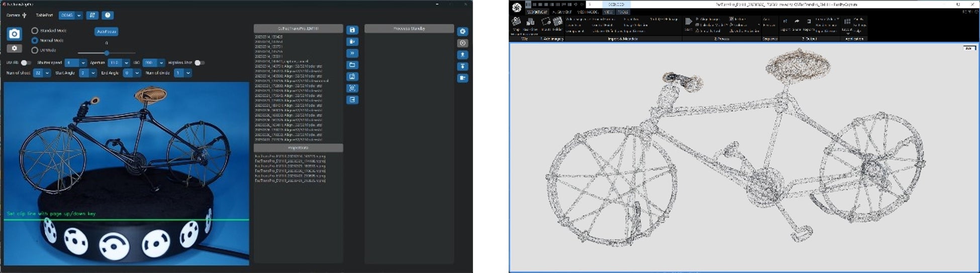Image resolution: width=980 pixels, height=273 pixels.
Task: Click the Layout grid icon in RealityCapture
Action: coord(847,22)
